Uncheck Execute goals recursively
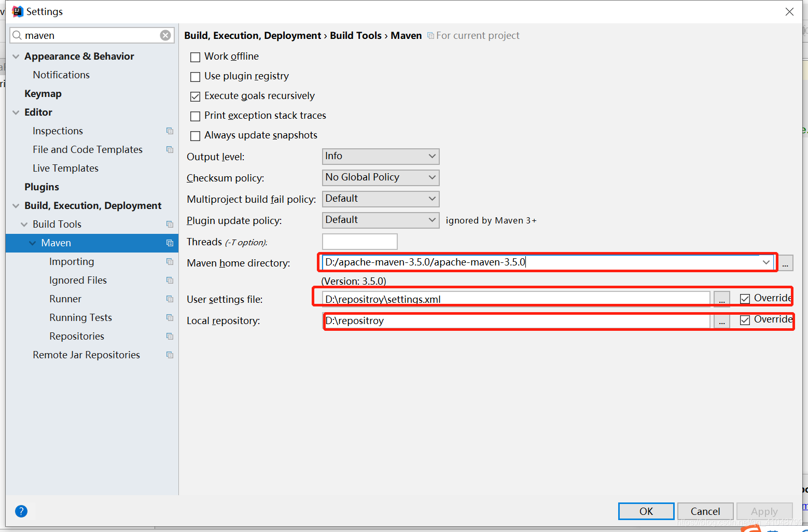Image resolution: width=808 pixels, height=532 pixels. (195, 96)
